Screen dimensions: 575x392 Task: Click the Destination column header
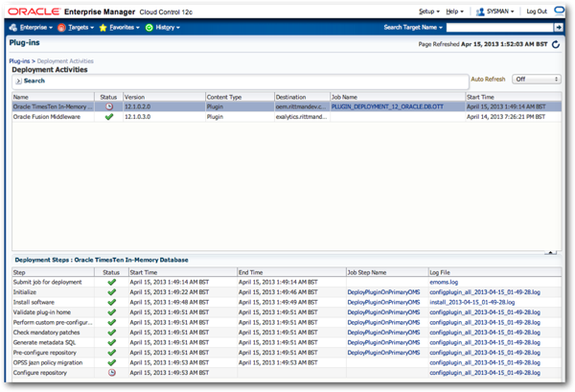pyautogui.click(x=302, y=97)
